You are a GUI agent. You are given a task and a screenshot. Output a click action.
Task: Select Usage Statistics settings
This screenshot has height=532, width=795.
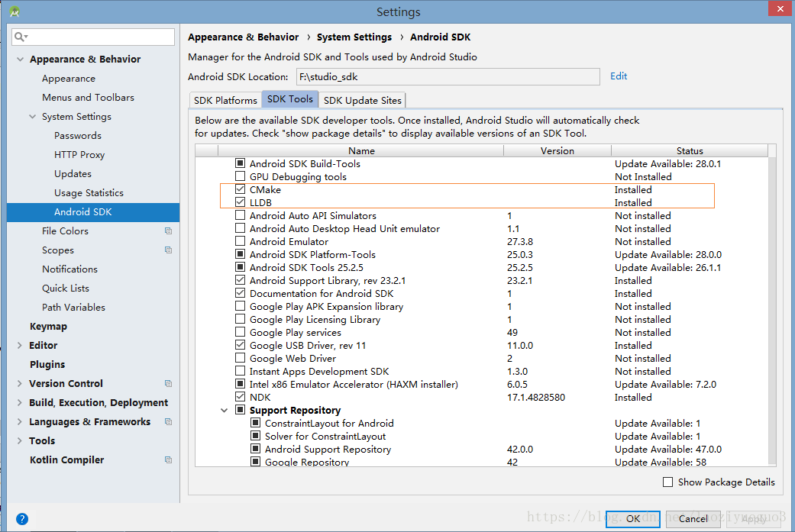(89, 193)
